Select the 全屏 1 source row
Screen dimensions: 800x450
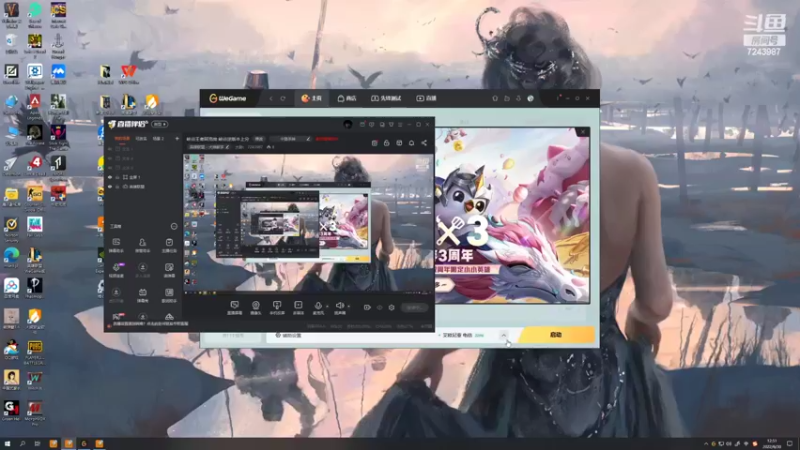(143, 177)
